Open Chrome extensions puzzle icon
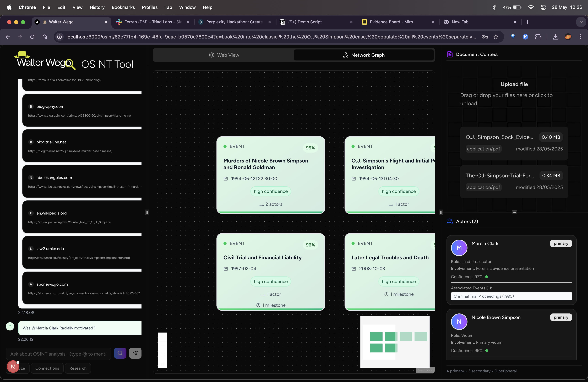 pos(538,37)
